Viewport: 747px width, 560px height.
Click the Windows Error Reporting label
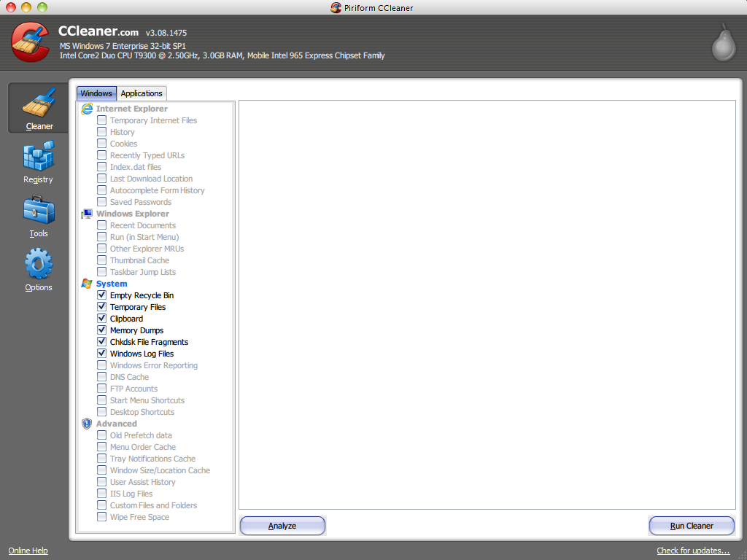pos(154,365)
